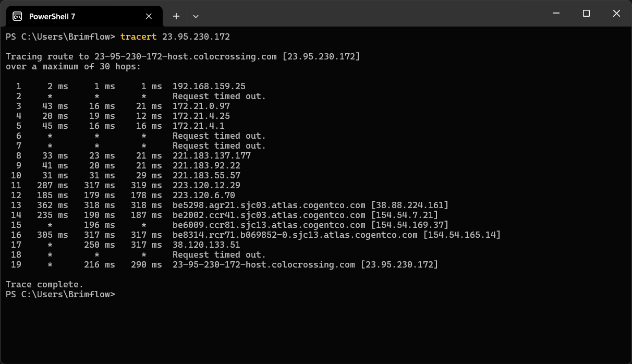Click the hop 11 address 223.120.12.29
632x364 pixels.
click(x=206, y=186)
